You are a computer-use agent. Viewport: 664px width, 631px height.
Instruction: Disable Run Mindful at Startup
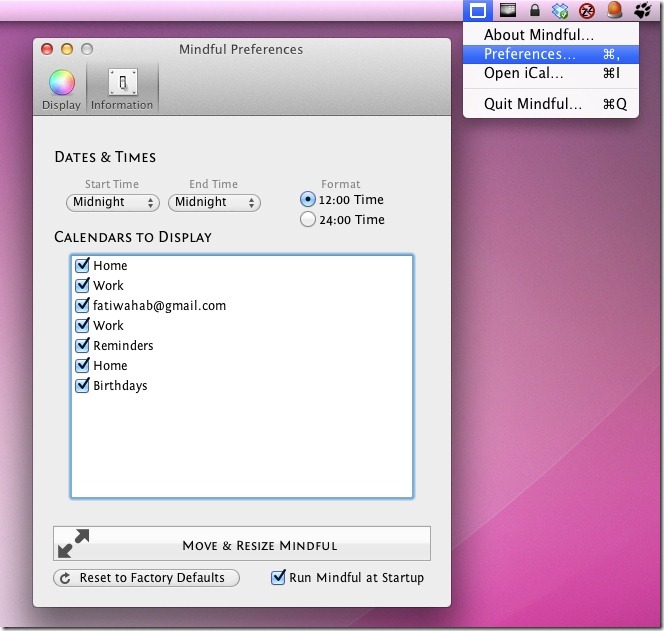(x=278, y=577)
